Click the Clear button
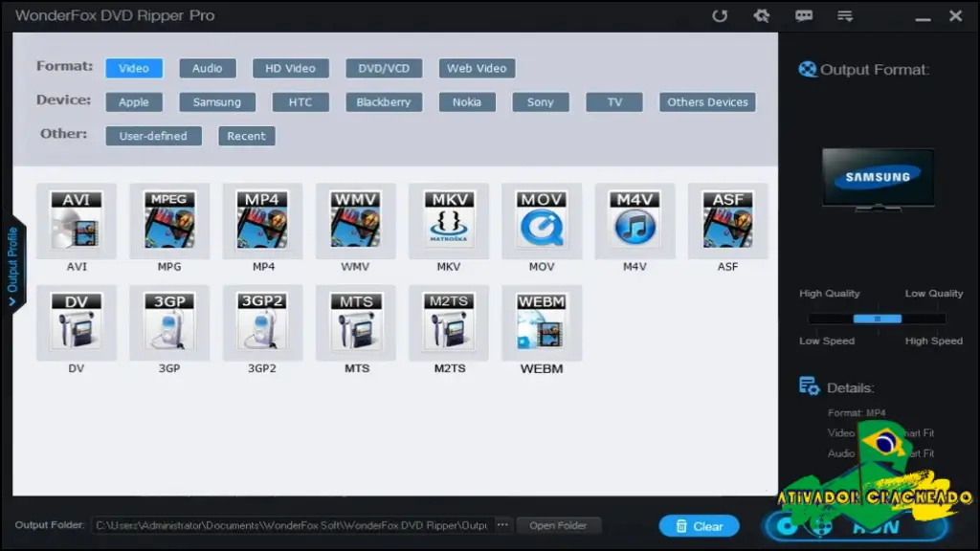 (700, 526)
